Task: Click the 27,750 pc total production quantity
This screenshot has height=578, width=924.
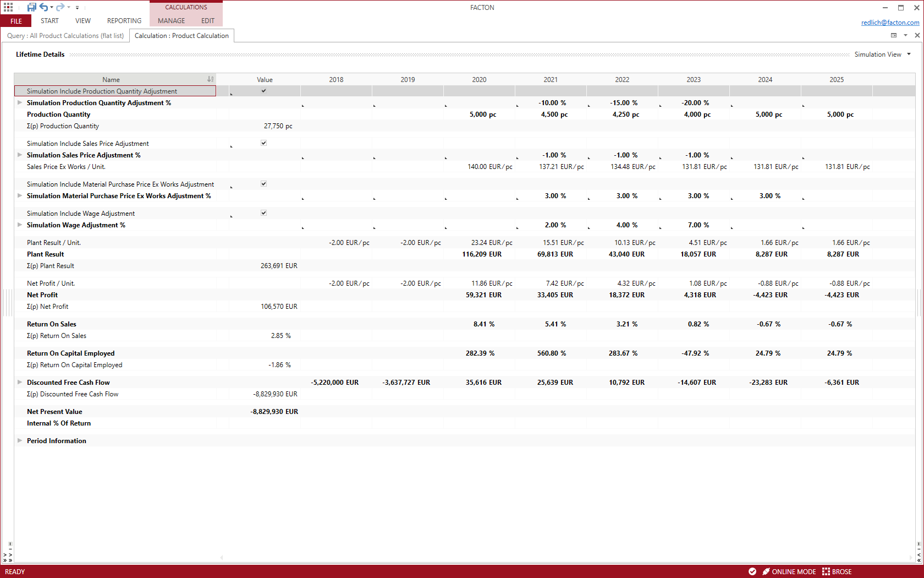Action: 278,126
